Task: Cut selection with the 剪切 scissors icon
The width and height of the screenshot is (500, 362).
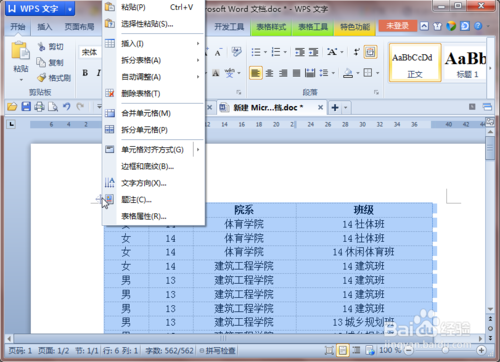Action: pyautogui.click(x=42, y=47)
